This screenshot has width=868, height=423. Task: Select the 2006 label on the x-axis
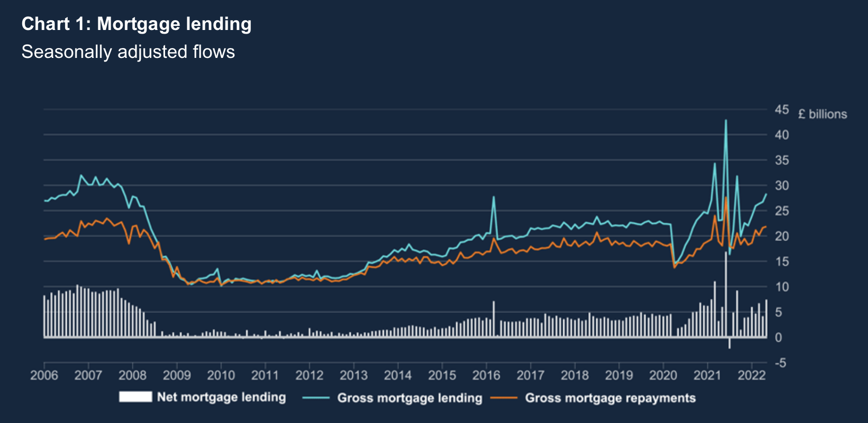click(x=44, y=375)
